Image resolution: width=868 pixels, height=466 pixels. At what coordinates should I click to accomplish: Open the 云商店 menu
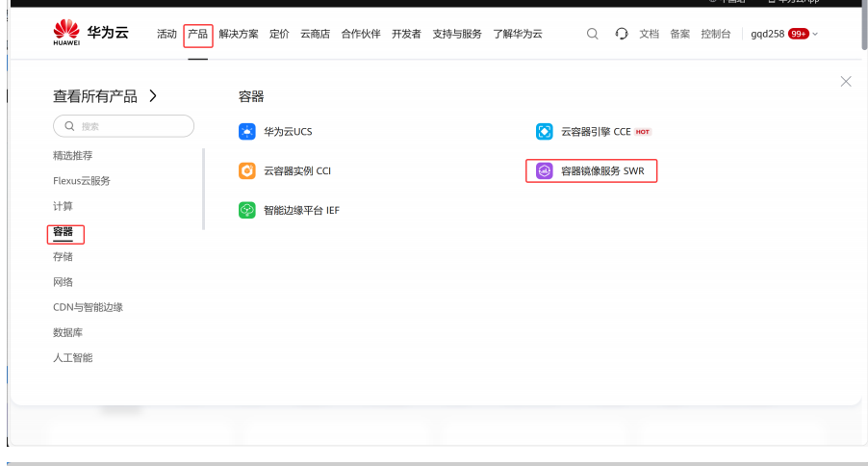pyautogui.click(x=315, y=34)
